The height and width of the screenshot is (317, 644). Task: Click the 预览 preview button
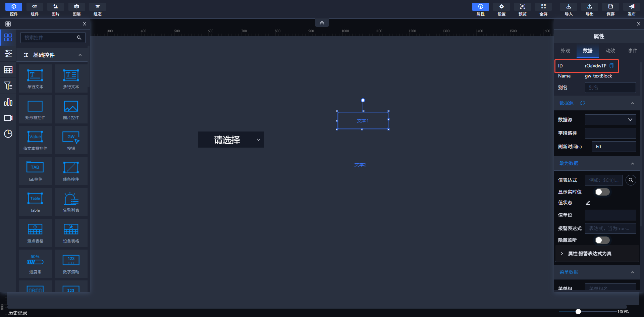pyautogui.click(x=523, y=9)
